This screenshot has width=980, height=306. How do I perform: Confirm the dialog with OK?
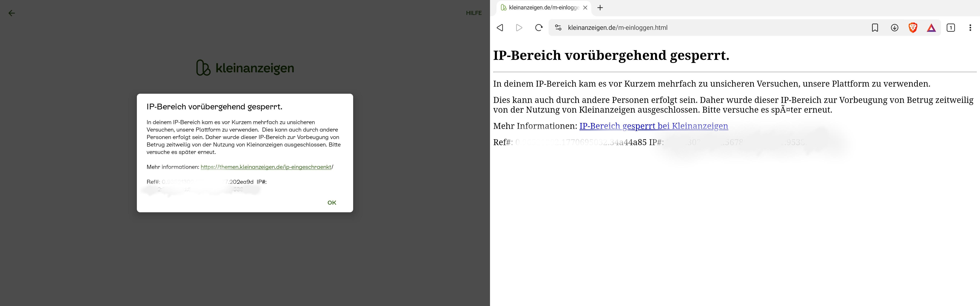click(x=332, y=203)
